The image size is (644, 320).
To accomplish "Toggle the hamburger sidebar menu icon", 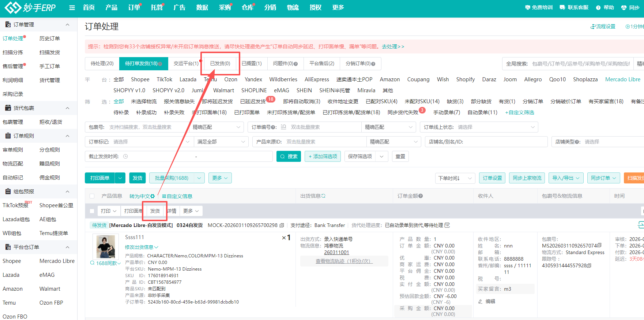I will 72,8.
